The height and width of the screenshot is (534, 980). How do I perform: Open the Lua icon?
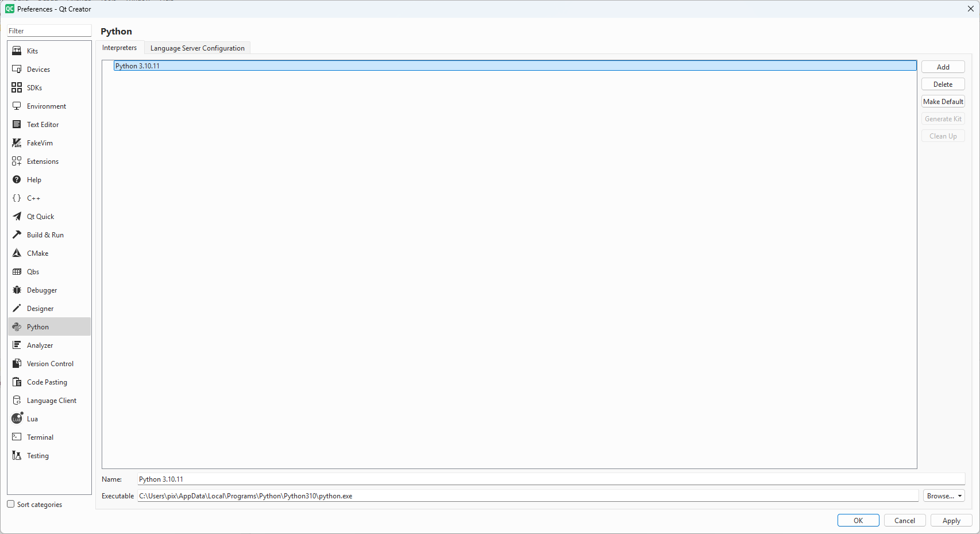(17, 418)
